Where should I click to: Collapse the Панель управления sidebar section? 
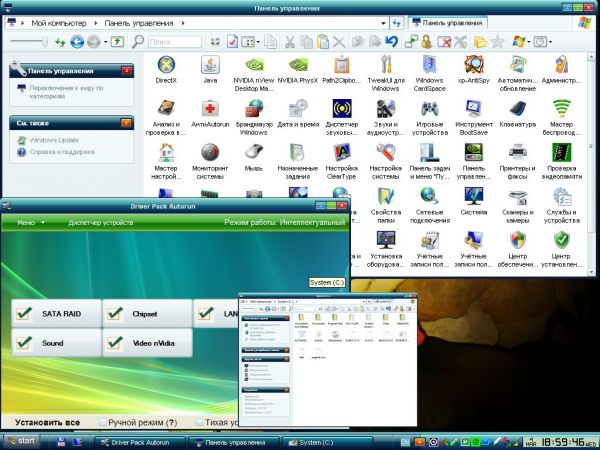click(x=126, y=71)
